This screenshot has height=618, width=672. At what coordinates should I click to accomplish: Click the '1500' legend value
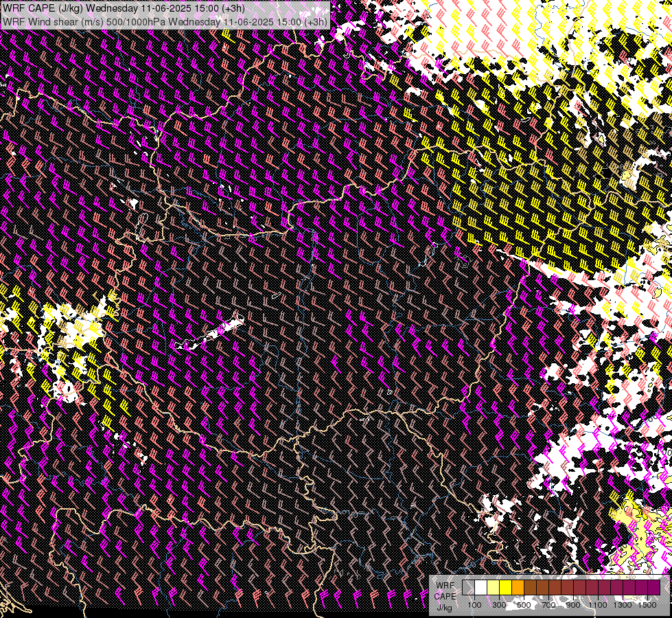pos(647,605)
